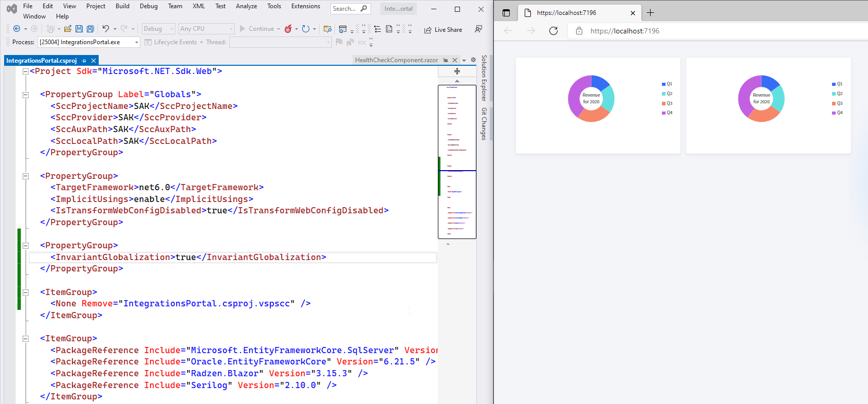Click the indent-lines icon in the toolbar
The width and height of the screenshot is (868, 404).
pyautogui.click(x=378, y=29)
